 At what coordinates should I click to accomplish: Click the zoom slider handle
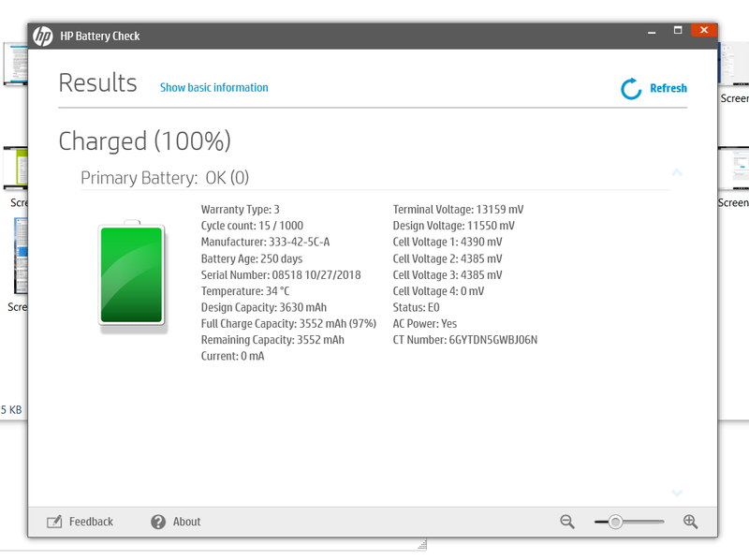[x=616, y=522]
